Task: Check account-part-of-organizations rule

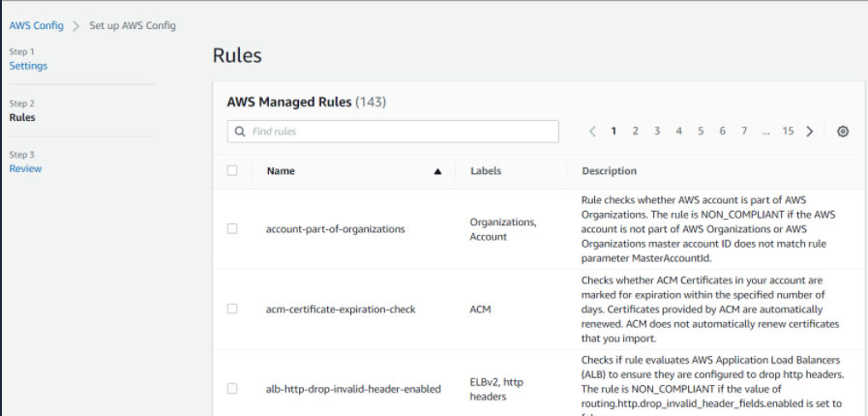Action: click(x=232, y=228)
